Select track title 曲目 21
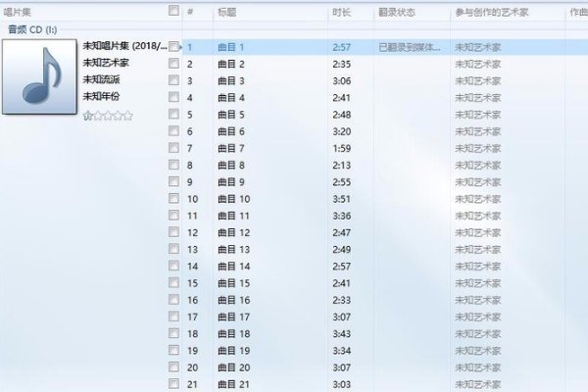This screenshot has width=588, height=392. coord(234,384)
